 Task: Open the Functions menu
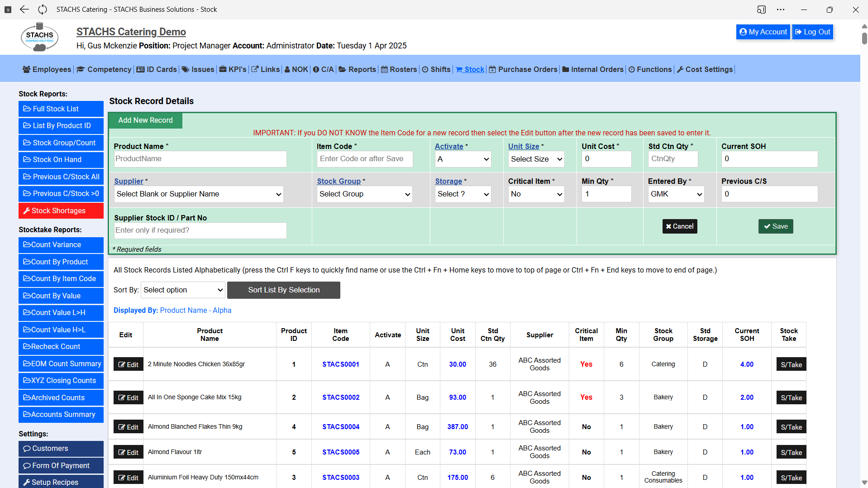click(x=650, y=69)
